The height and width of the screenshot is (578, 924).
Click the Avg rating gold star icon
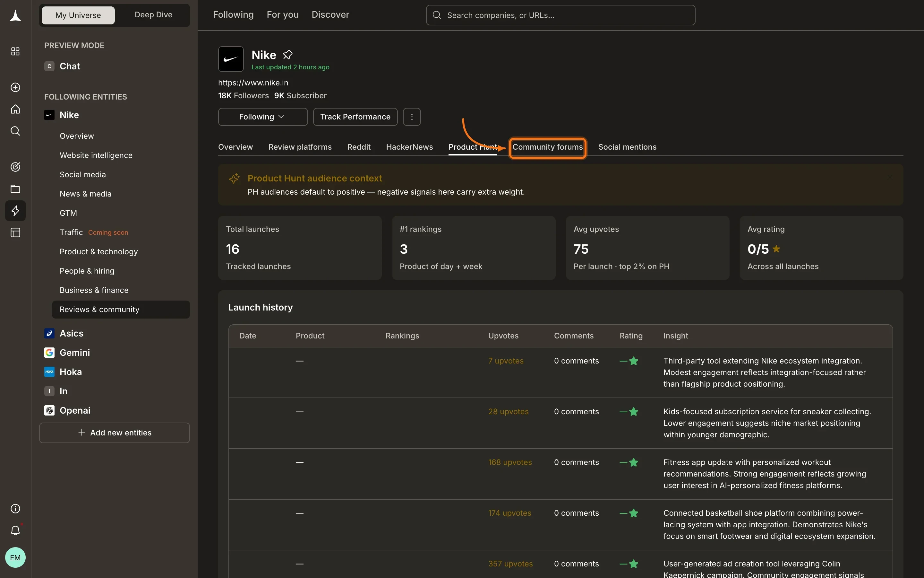coord(776,249)
